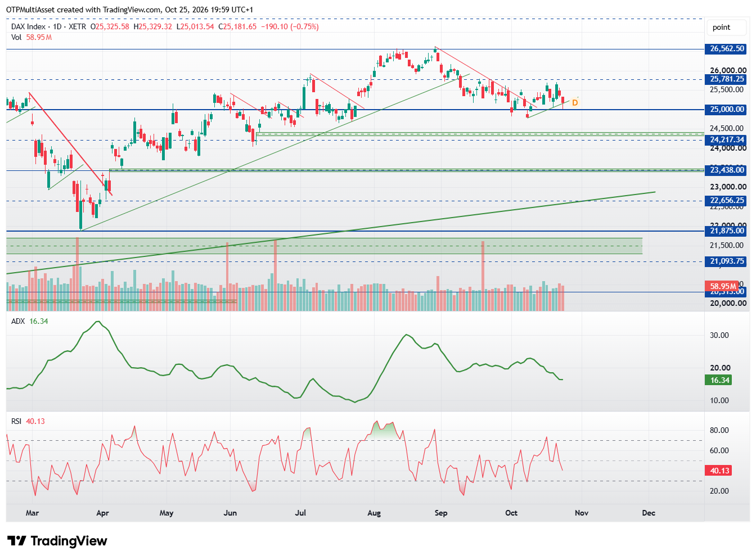
Task: Click the 22,656.25 price level tag
Action: pyautogui.click(x=727, y=201)
